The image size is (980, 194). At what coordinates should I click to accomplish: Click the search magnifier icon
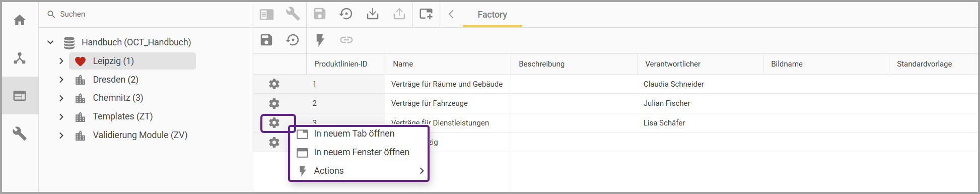tap(51, 14)
